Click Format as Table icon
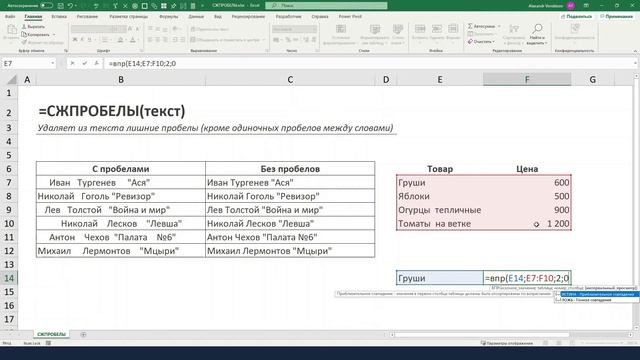Viewport: 640px width, 360px height. [375, 29]
